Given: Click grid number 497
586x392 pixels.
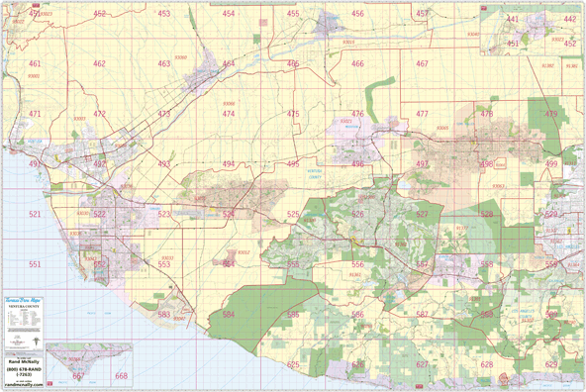Looking at the screenshot, I should 422,163.
